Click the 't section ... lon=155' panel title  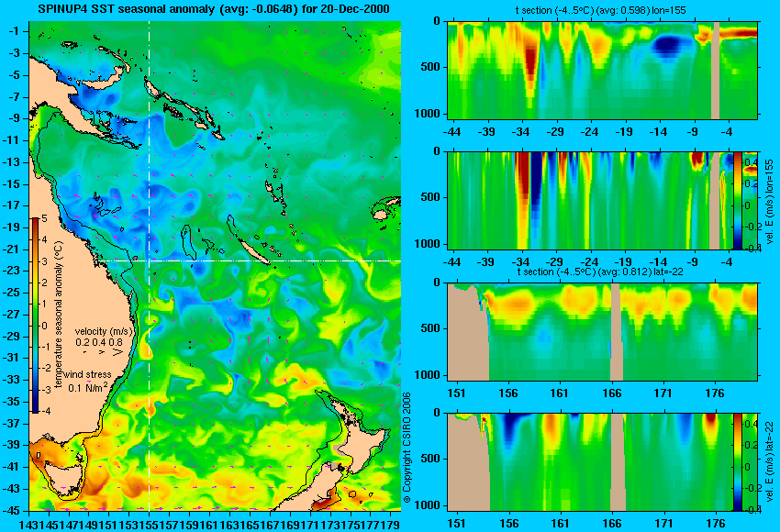point(600,10)
